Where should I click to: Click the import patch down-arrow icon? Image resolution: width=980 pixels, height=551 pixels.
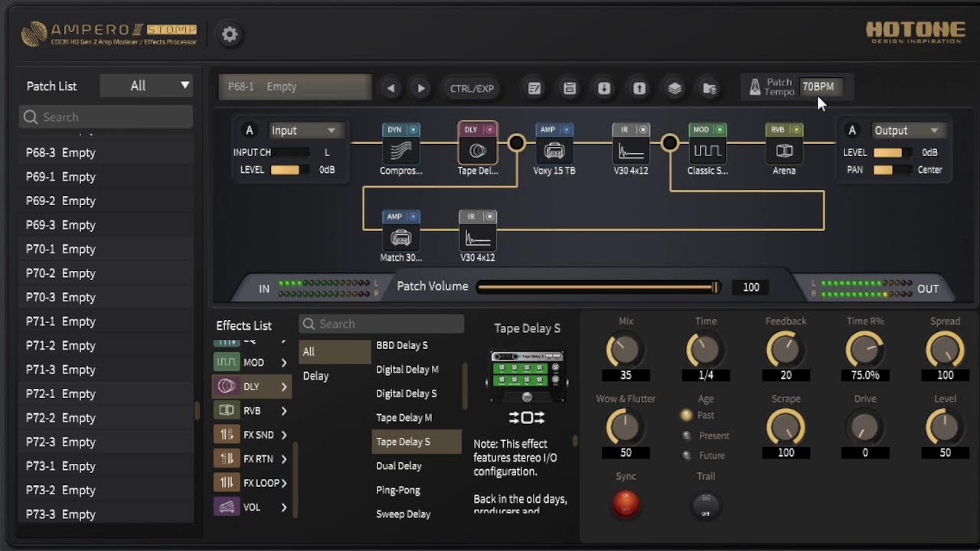click(x=604, y=88)
